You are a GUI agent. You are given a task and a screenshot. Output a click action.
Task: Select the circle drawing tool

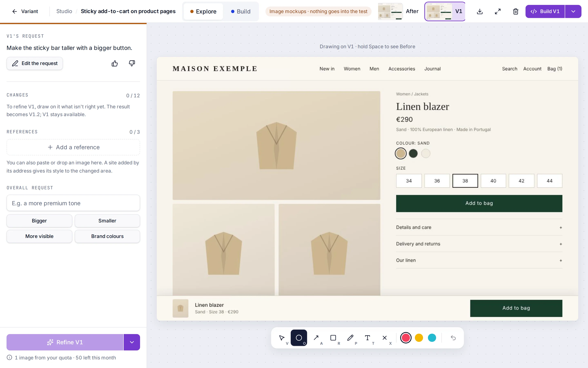click(299, 338)
